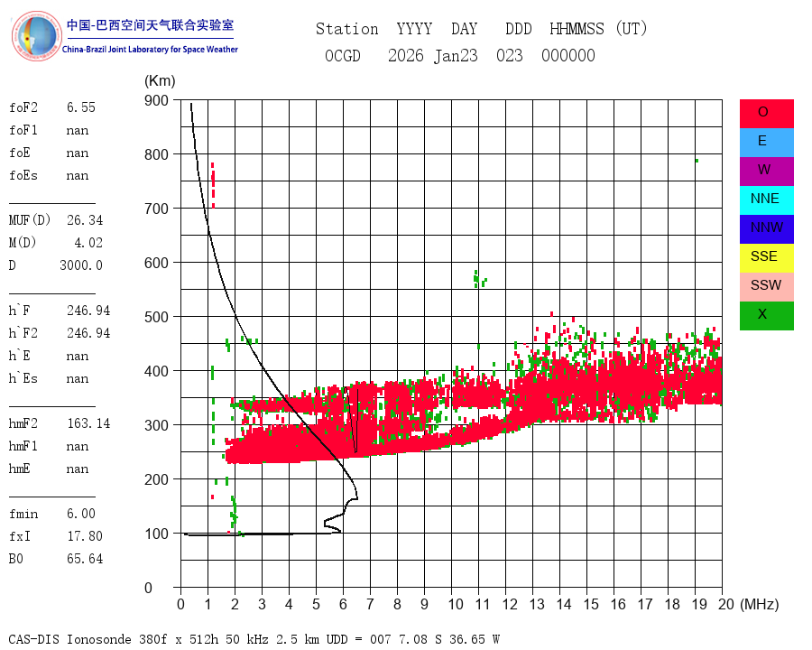This screenshot has height=650, width=812.
Task: Select the dark blue NNW legend swatch
Action: click(766, 229)
